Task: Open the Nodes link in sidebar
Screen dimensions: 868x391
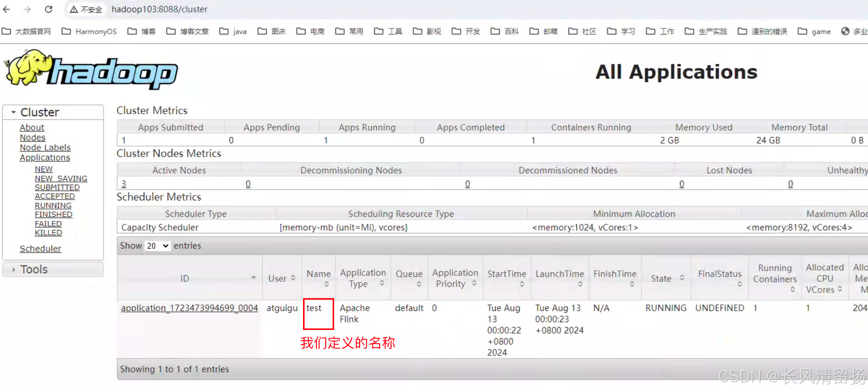Action: pyautogui.click(x=33, y=138)
